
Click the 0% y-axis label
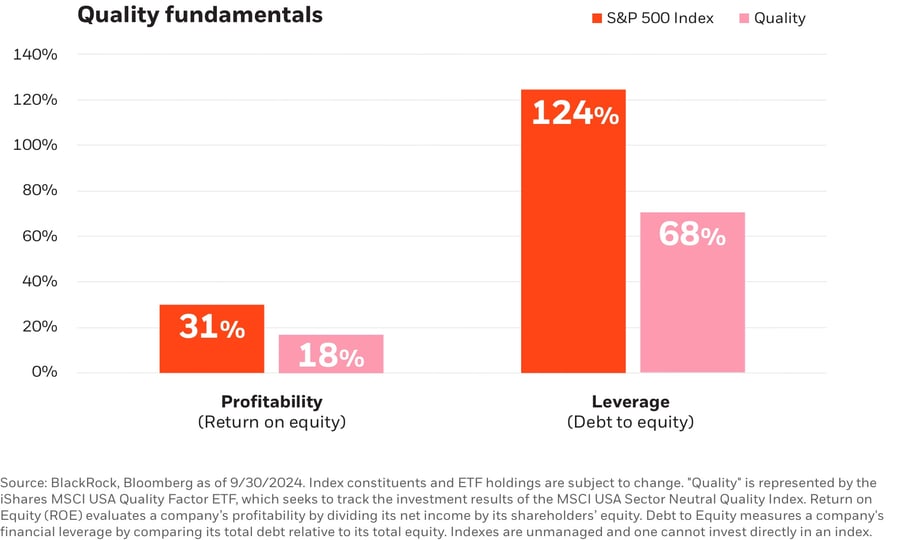43,372
